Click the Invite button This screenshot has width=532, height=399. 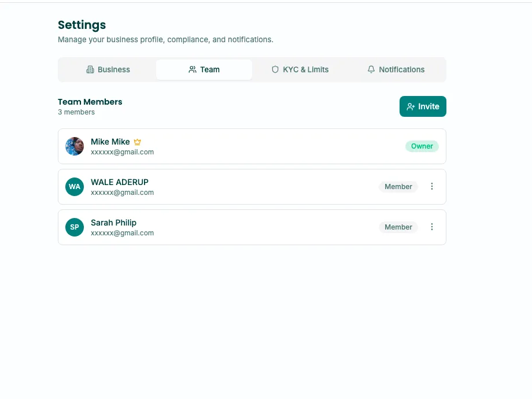[x=423, y=106]
